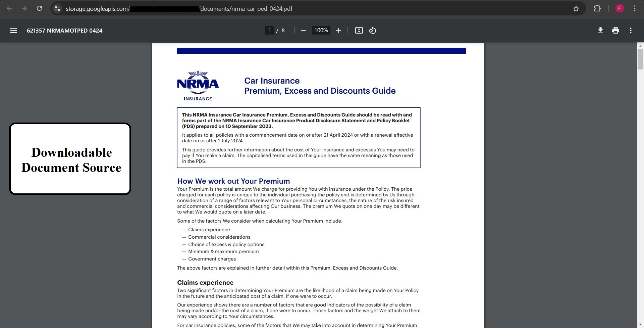Bookmark this page with the star

click(x=576, y=9)
